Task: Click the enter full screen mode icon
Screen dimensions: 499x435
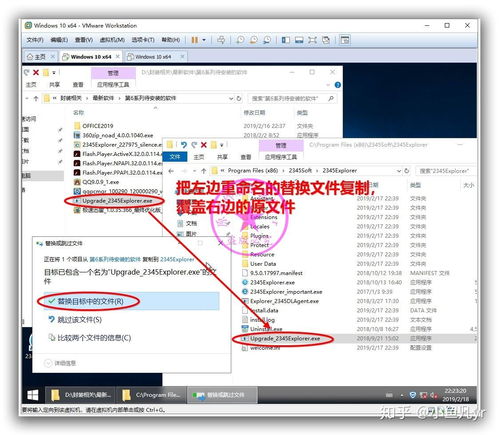Action: [x=312, y=40]
